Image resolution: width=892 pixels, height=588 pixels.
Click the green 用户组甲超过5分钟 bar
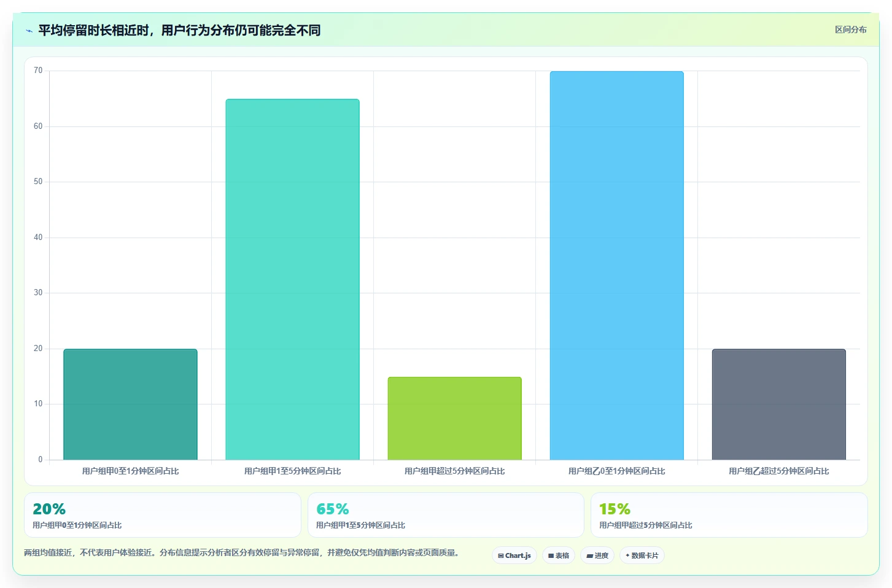point(454,419)
